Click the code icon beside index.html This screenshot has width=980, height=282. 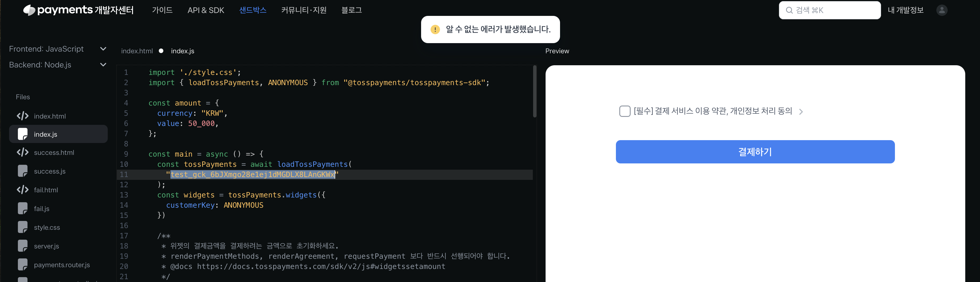point(23,116)
